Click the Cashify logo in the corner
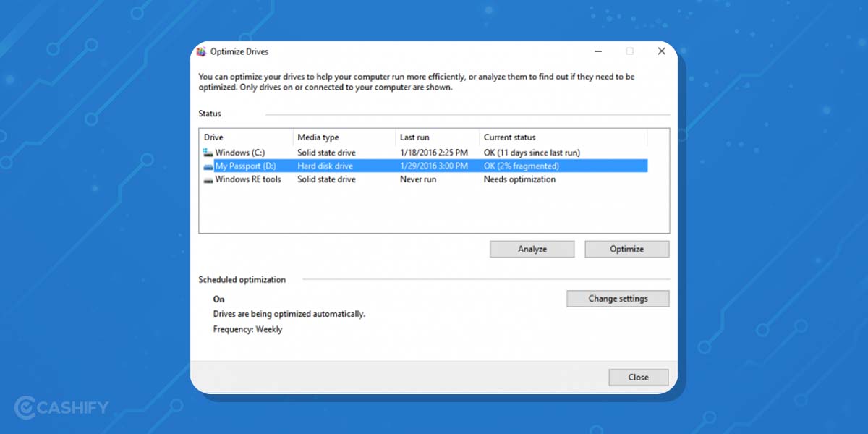 click(x=59, y=407)
